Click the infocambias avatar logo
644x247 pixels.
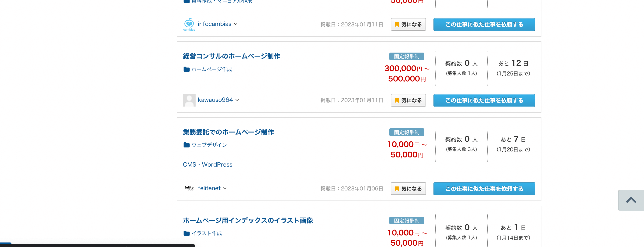[x=189, y=24]
